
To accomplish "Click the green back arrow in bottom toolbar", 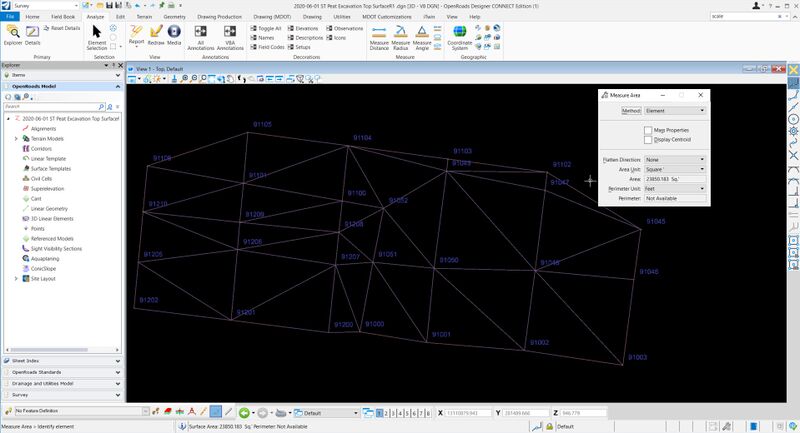I will (244, 413).
